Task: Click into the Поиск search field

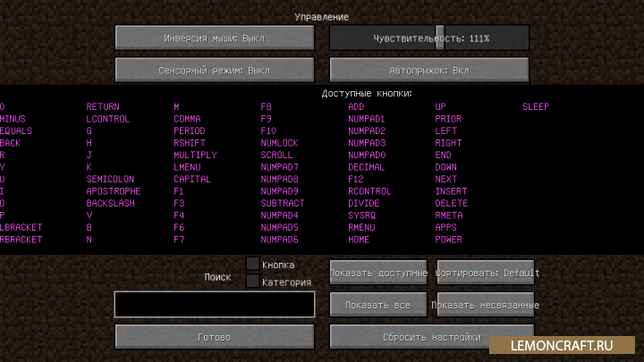Action: pyautogui.click(x=215, y=305)
